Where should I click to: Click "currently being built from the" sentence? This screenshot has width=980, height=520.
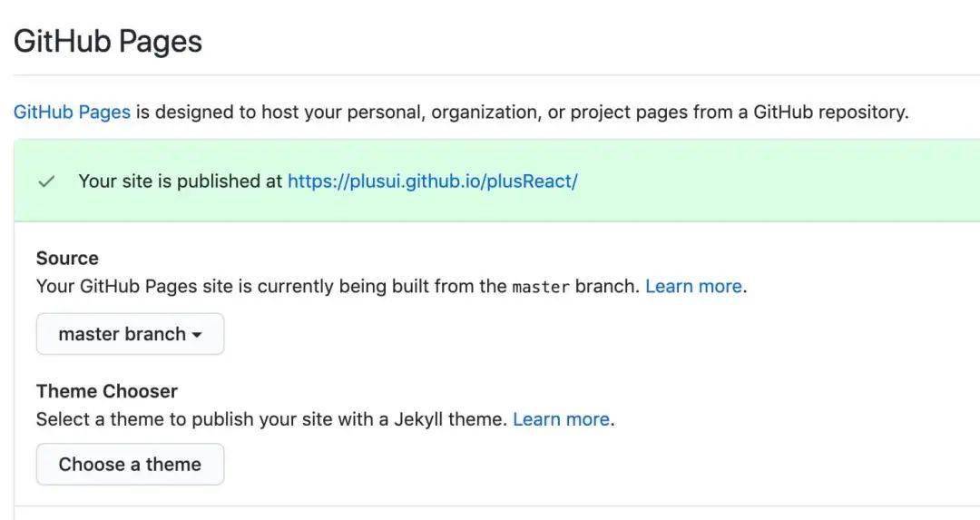coord(382,287)
